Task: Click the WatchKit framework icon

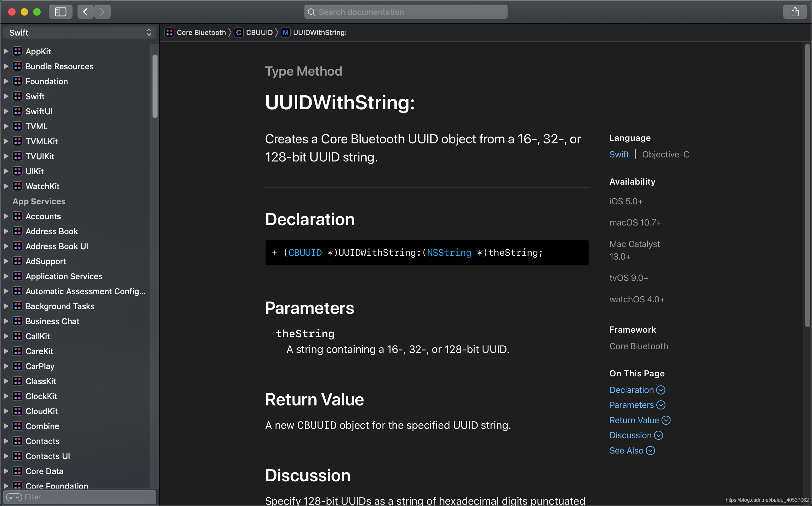Action: [18, 186]
